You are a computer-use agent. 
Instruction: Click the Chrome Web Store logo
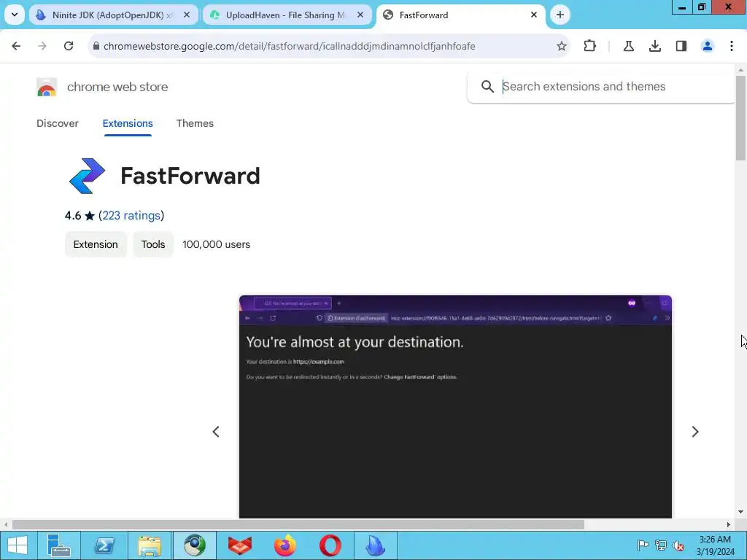click(47, 87)
